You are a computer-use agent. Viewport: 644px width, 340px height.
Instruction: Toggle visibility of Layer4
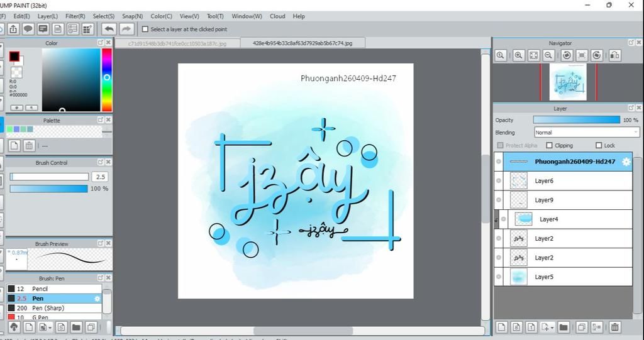504,219
